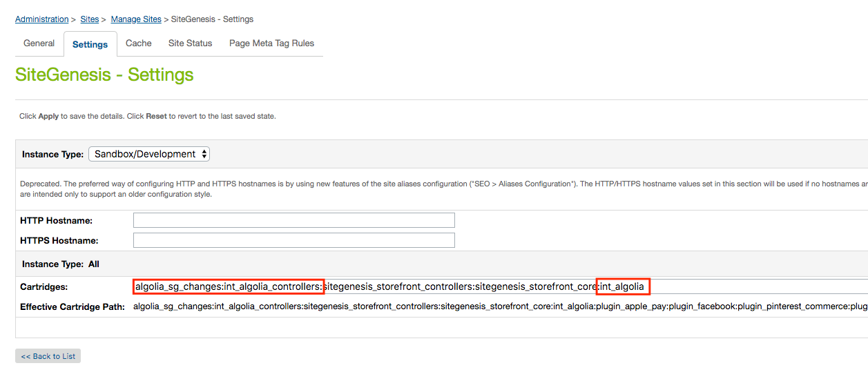Click the 'Click Apply to save' instruction text
The height and width of the screenshot is (390, 868).
(x=148, y=117)
